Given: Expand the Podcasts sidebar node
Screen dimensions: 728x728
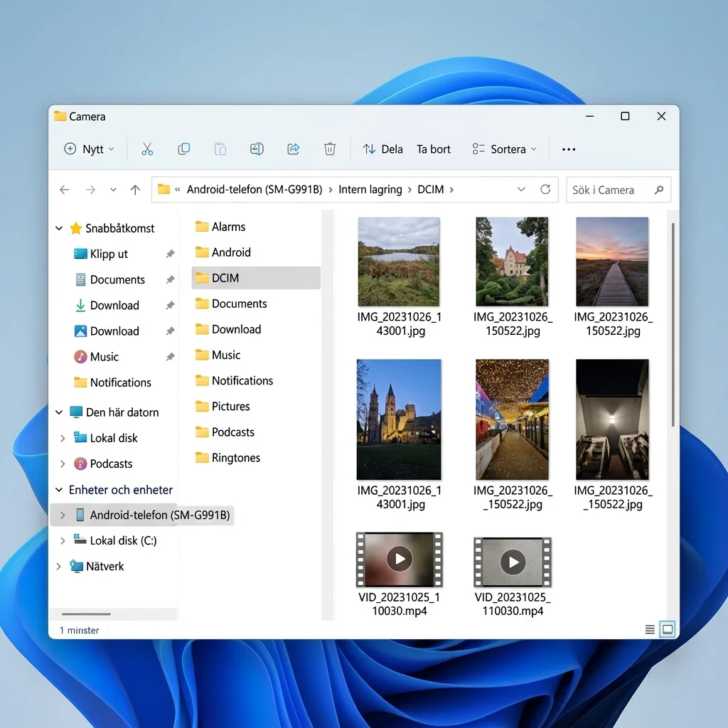Looking at the screenshot, I should point(63,464).
